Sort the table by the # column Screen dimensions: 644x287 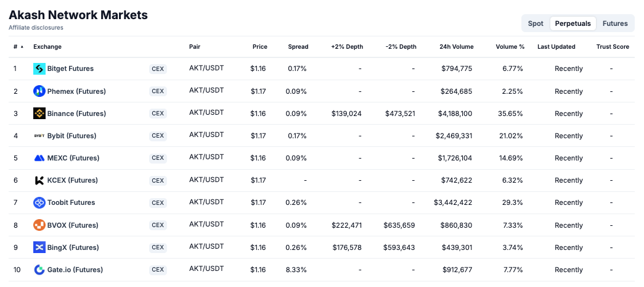click(18, 47)
